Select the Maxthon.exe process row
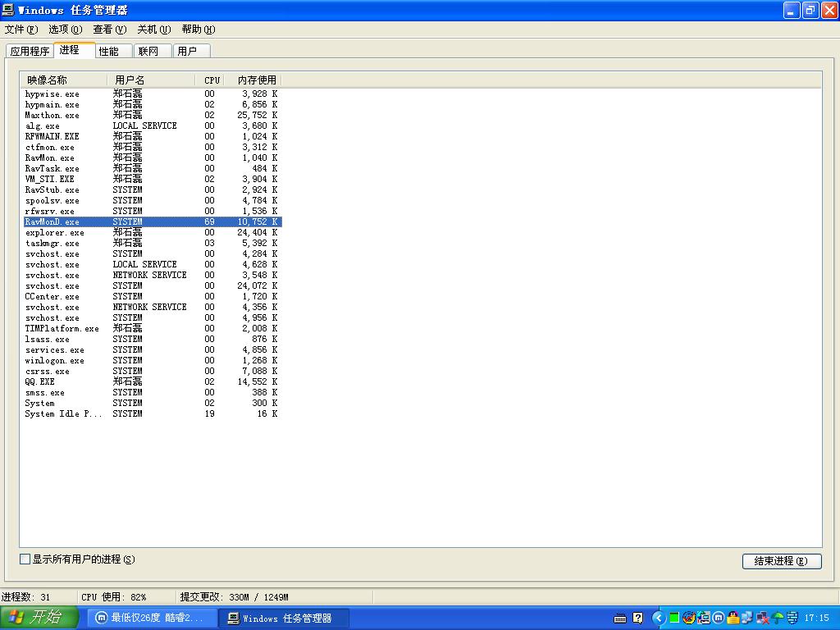The image size is (840, 630). (x=152, y=115)
